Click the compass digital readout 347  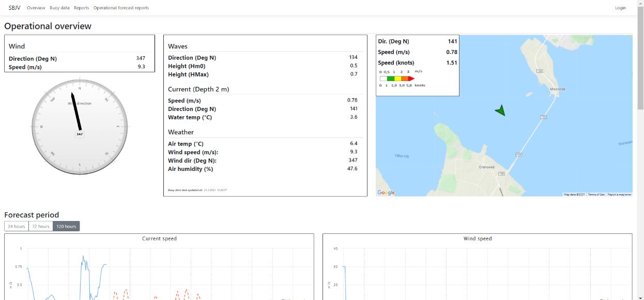click(x=80, y=134)
